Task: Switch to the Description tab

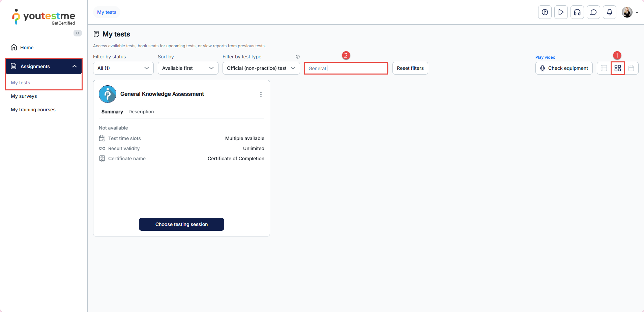Action: tap(141, 112)
